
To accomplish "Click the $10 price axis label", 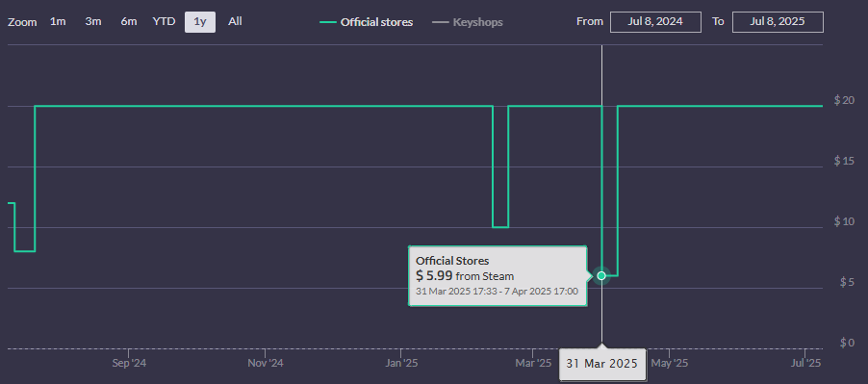I will pos(844,222).
